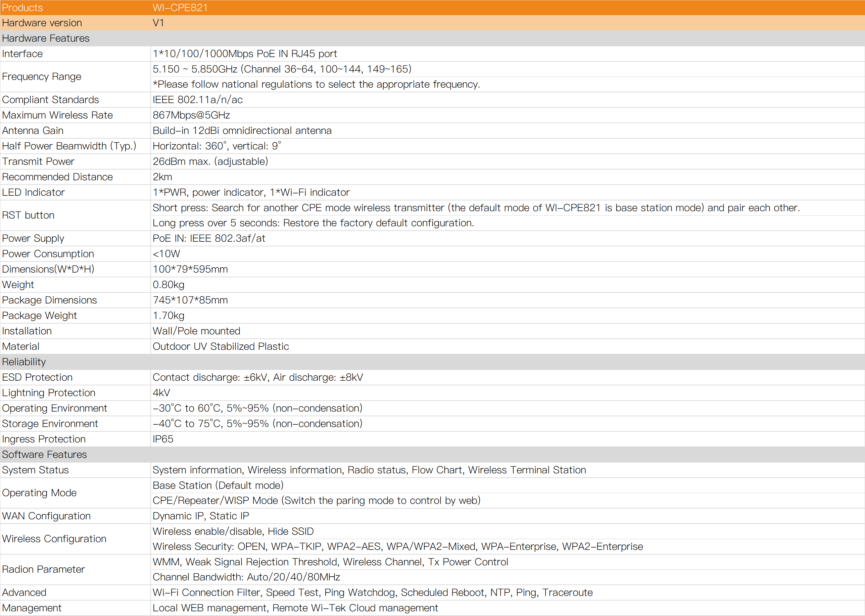Select the Interface row label
This screenshot has height=616, width=865.
[22, 54]
